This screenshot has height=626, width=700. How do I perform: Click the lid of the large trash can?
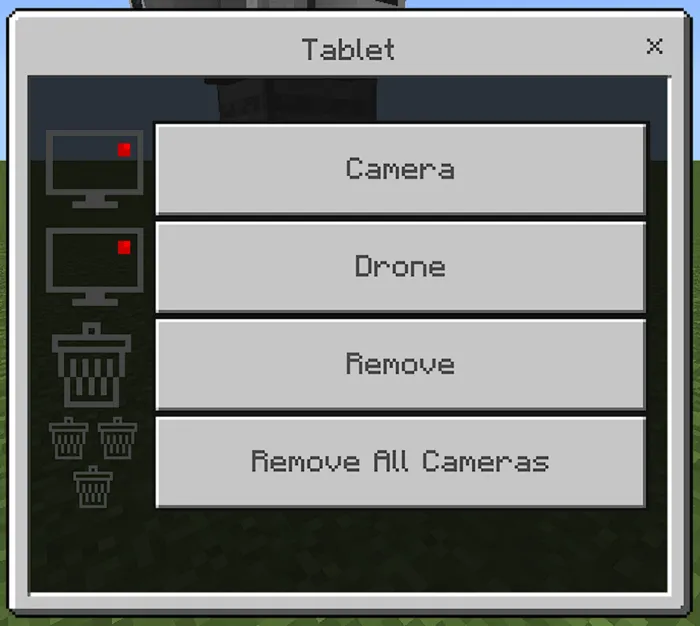92,337
